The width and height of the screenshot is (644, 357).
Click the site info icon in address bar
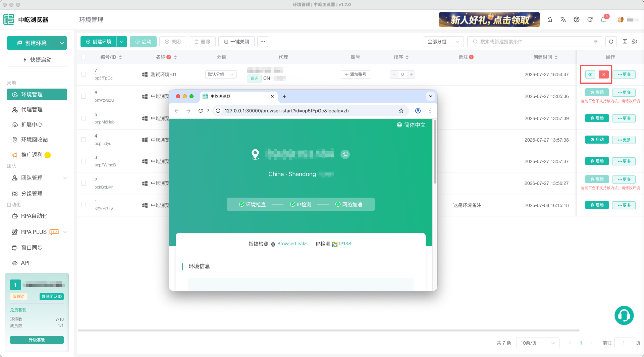pos(218,111)
